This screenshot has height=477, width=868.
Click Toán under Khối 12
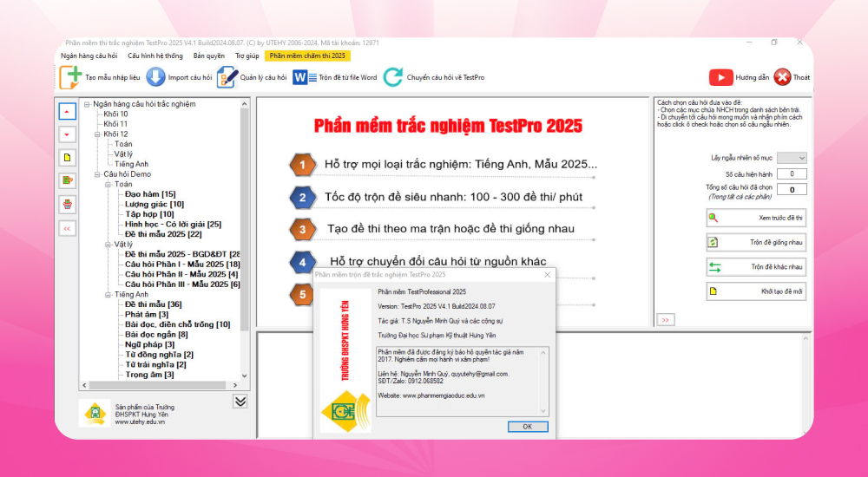pyautogui.click(x=123, y=144)
